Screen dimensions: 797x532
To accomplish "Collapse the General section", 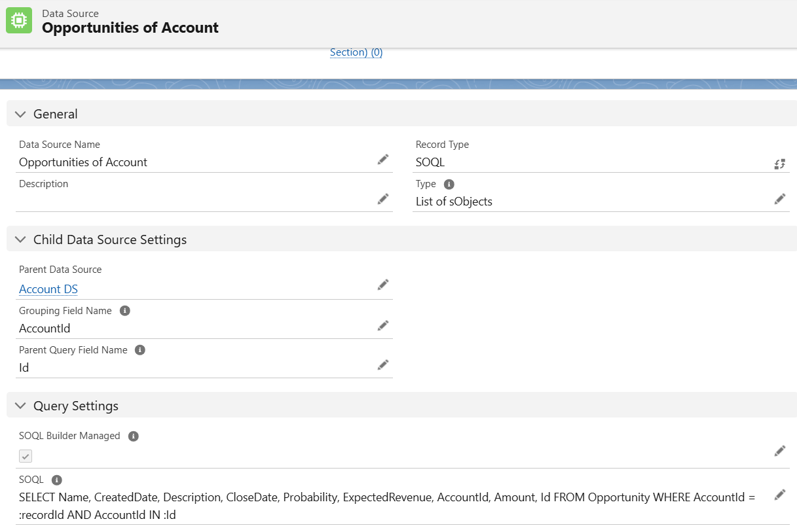I will click(x=20, y=114).
